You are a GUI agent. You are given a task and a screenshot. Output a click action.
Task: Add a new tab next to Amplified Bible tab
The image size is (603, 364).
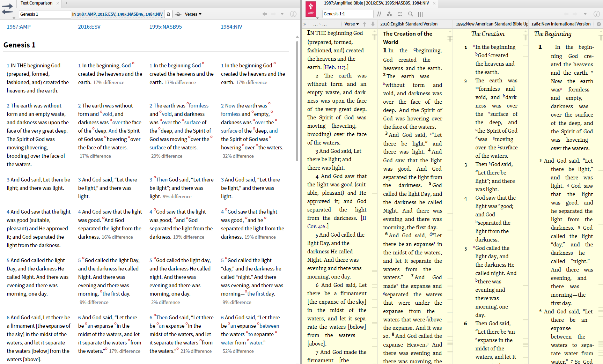click(x=442, y=3)
